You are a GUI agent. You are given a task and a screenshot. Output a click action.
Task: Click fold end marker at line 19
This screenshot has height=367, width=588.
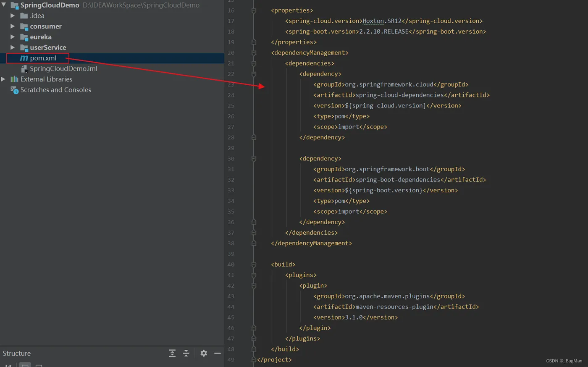254,42
